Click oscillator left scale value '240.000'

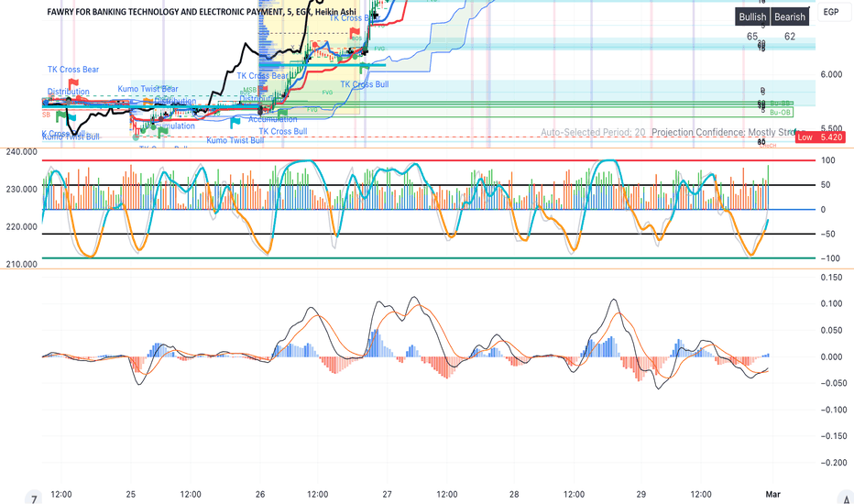(x=22, y=152)
